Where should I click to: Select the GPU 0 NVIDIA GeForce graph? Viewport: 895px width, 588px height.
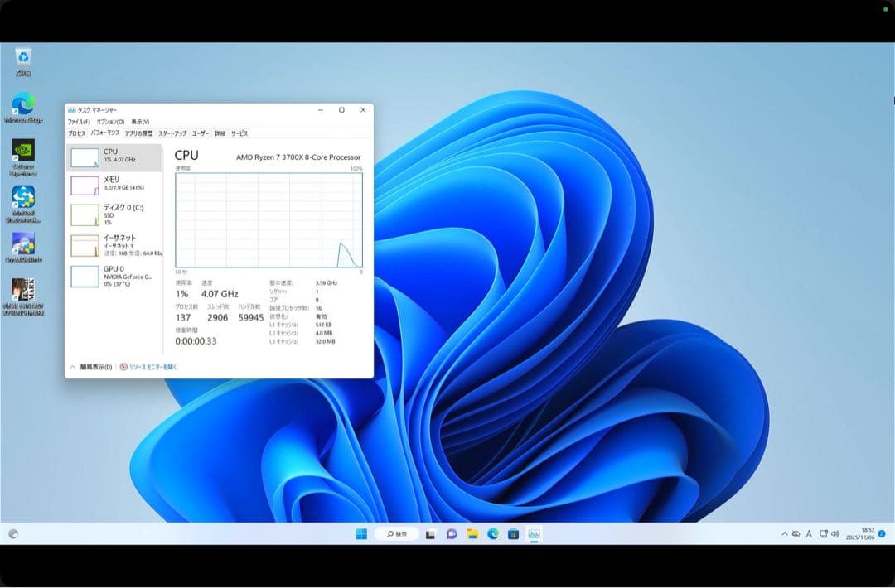coord(114,275)
